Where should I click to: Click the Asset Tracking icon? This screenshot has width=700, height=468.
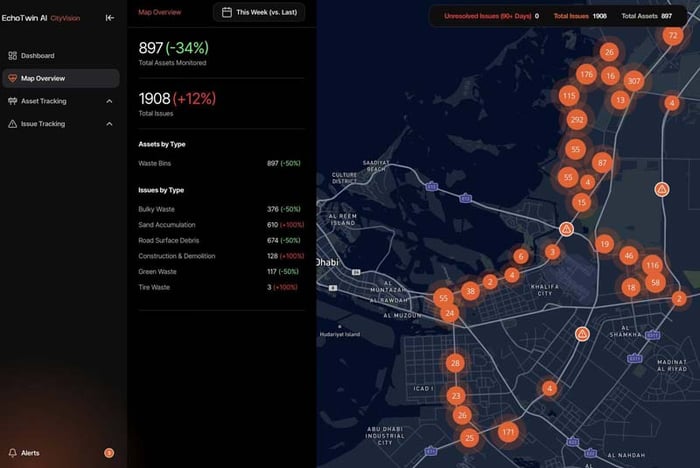tap(12, 101)
